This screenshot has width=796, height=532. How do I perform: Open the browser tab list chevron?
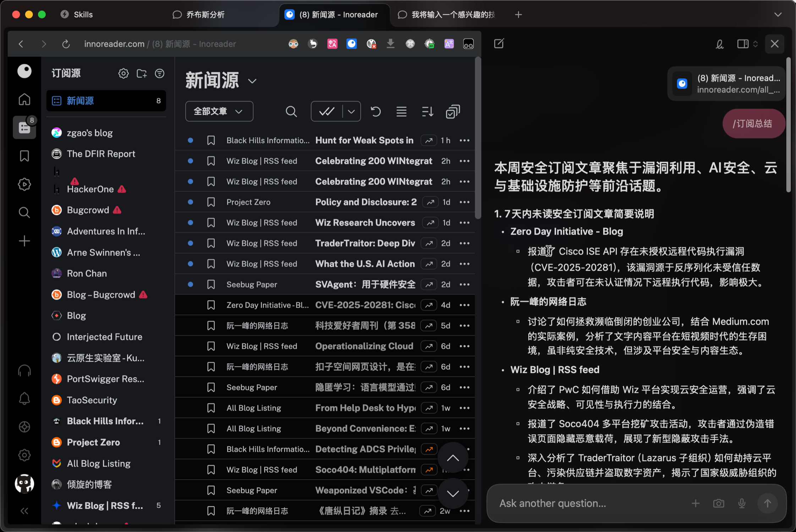point(778,15)
